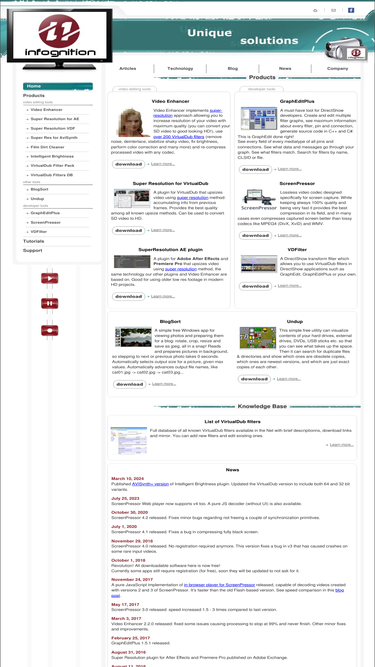The height and width of the screenshot is (667, 375).
Task: Click the VirtualDub filters list thumbnail
Action: (x=129, y=441)
